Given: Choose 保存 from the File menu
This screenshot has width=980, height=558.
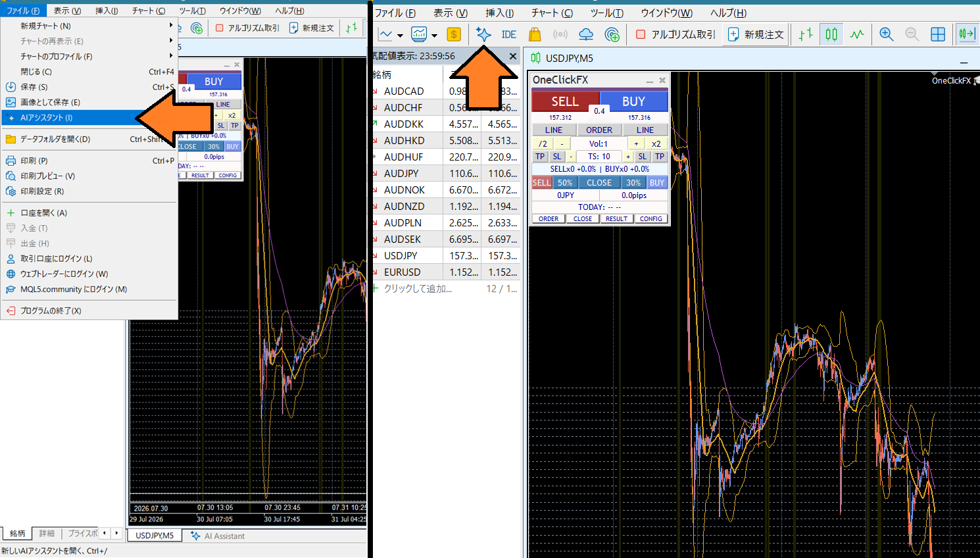Looking at the screenshot, I should pyautogui.click(x=89, y=87).
